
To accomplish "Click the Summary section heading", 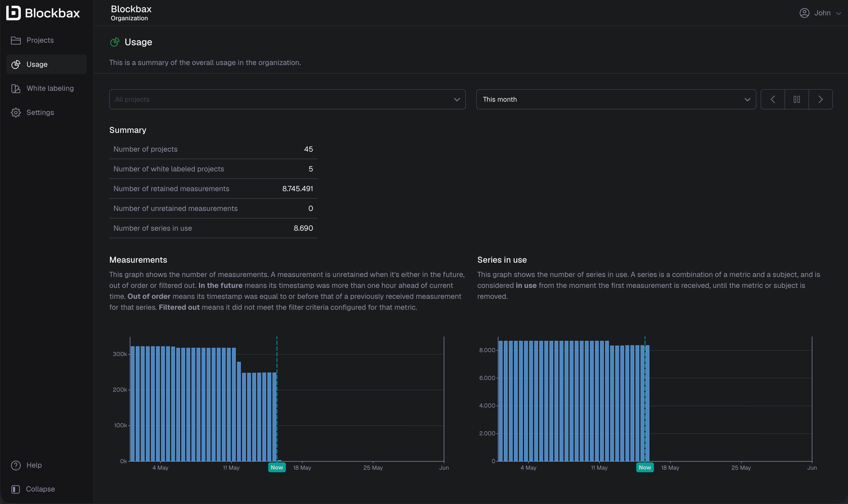I will coord(128,130).
